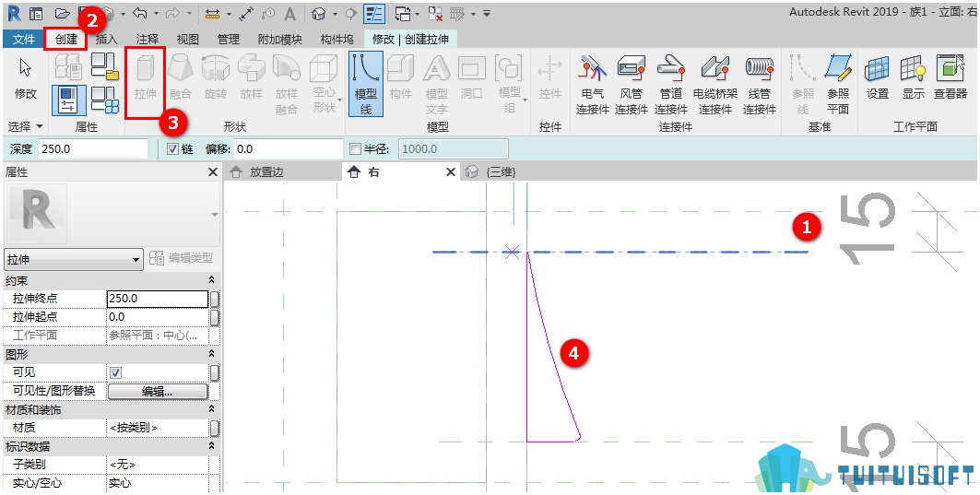The width and height of the screenshot is (980, 495).
Task: Open the {三维} 3D view tab
Action: [x=493, y=171]
